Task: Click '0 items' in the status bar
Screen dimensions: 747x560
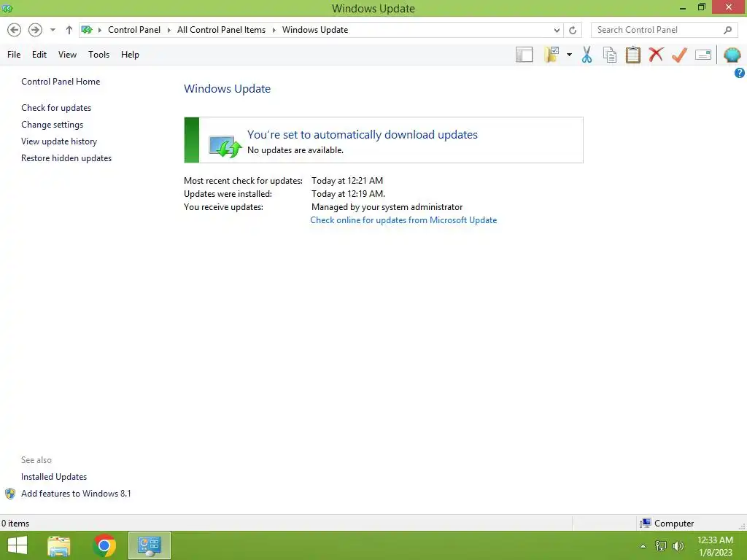Action: [x=15, y=524]
